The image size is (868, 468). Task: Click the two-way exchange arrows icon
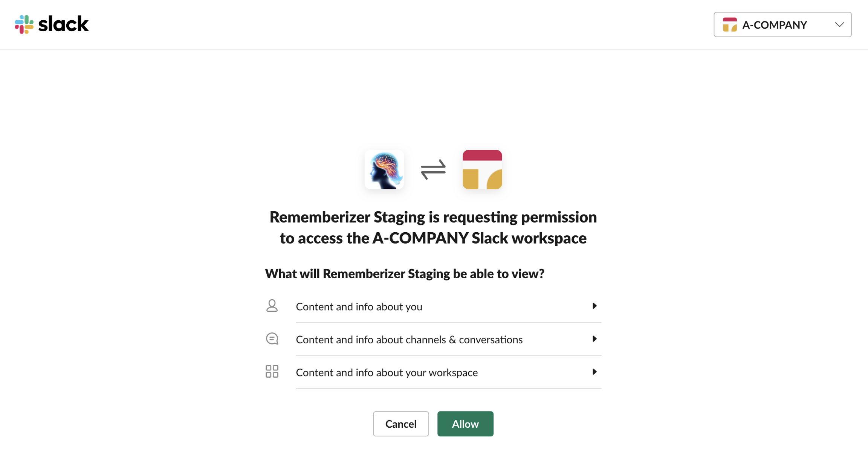(433, 169)
